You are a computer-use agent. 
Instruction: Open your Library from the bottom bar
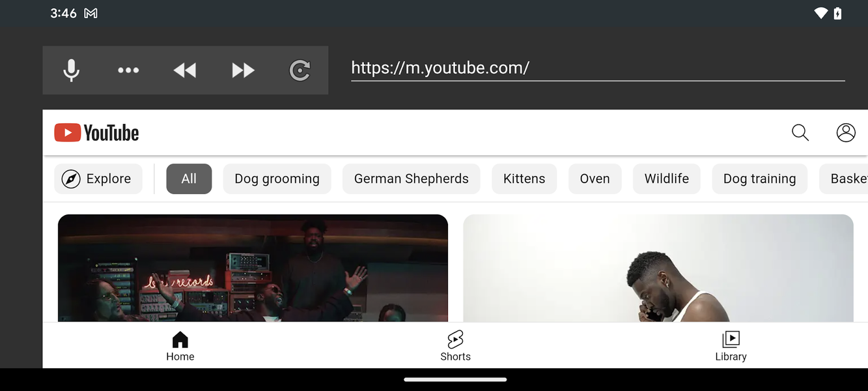pos(731,345)
